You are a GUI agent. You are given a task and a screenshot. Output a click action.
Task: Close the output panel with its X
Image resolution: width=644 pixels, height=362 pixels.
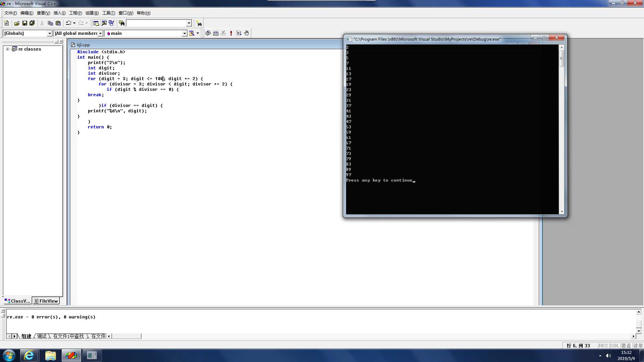3,311
